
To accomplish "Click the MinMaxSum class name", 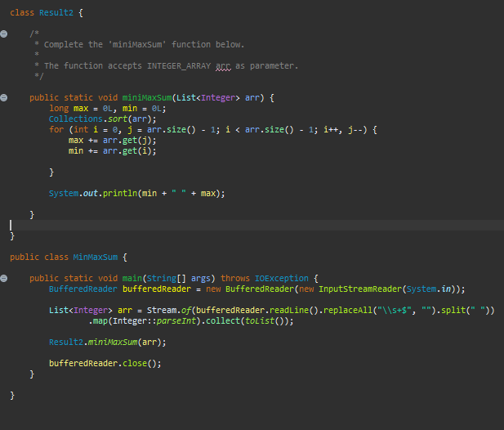I will pyautogui.click(x=96, y=257).
